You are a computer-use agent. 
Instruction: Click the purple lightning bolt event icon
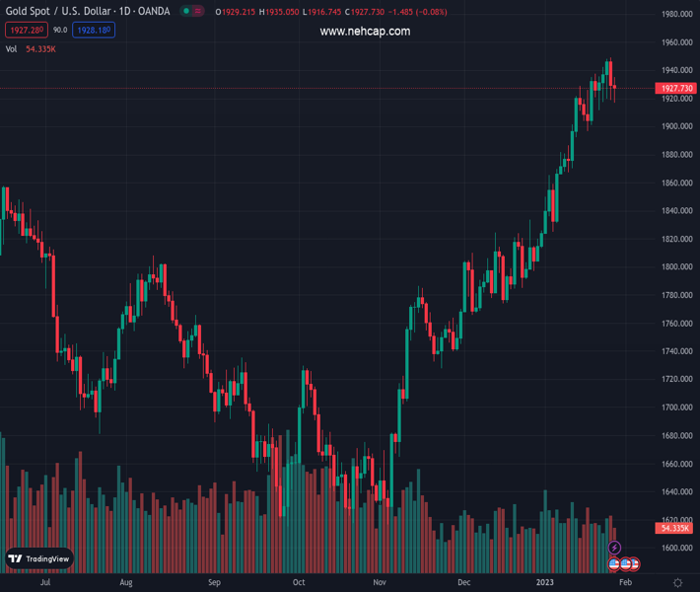point(615,548)
